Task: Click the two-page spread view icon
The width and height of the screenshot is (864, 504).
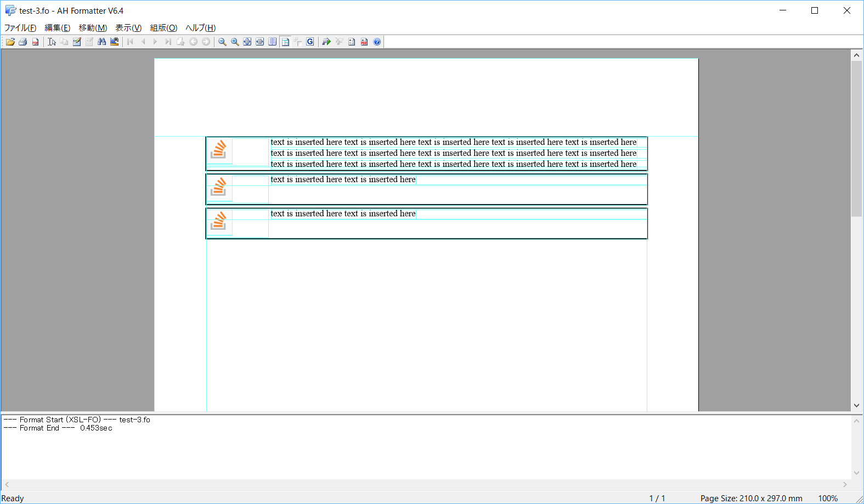Action: 273,42
